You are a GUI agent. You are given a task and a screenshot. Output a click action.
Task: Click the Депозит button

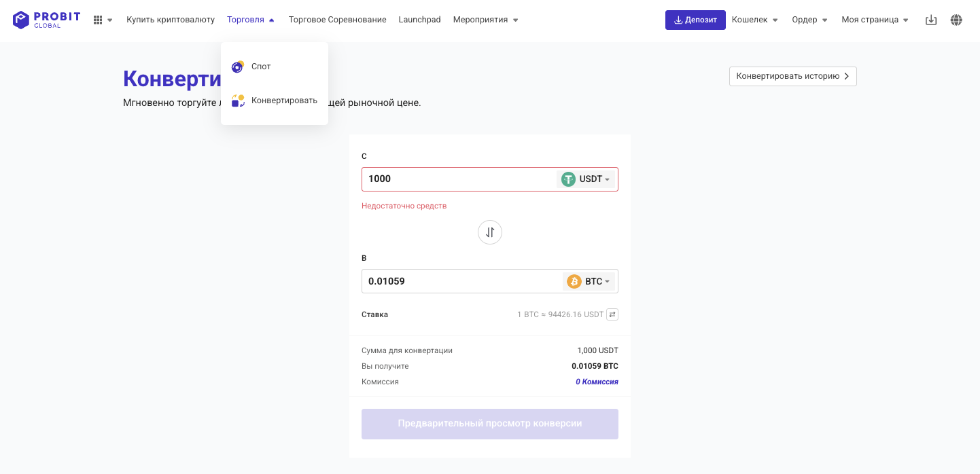pos(695,20)
